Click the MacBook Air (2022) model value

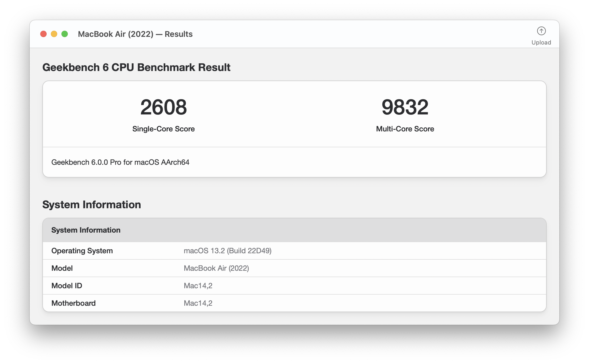(x=216, y=268)
